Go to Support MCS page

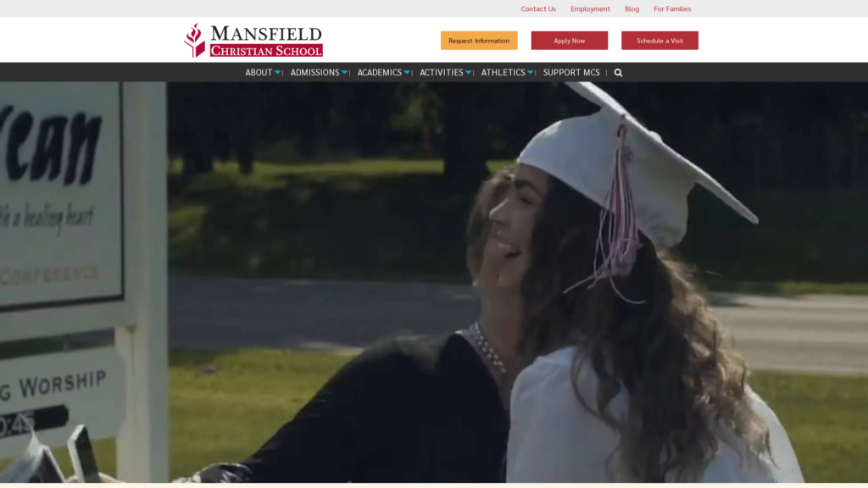click(x=571, y=73)
